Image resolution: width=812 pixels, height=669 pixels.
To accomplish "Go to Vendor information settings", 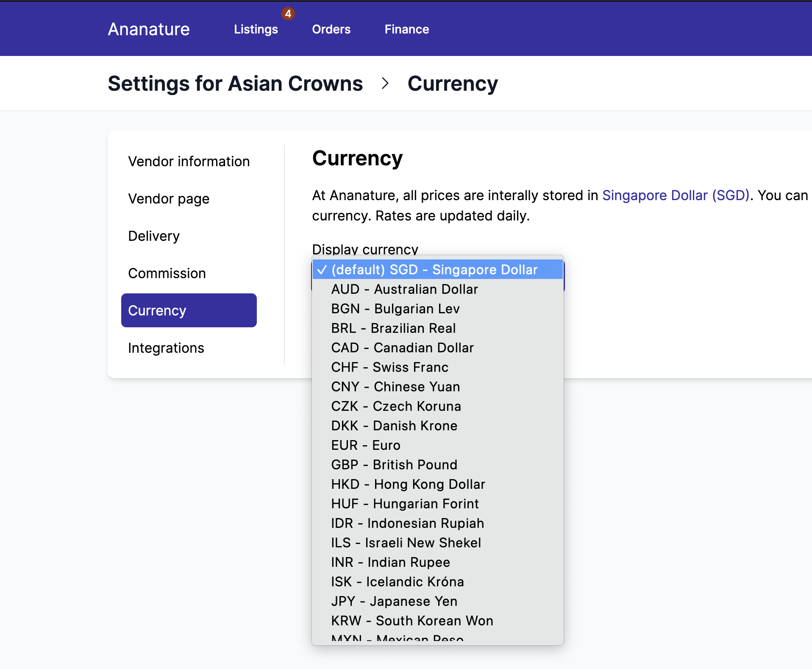I will [x=189, y=161].
